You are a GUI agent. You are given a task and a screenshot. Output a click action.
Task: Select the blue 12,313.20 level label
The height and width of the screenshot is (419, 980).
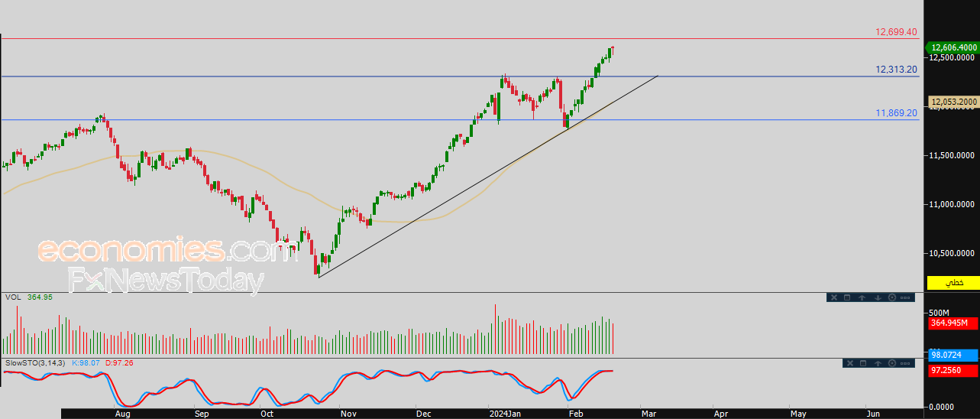pos(896,70)
